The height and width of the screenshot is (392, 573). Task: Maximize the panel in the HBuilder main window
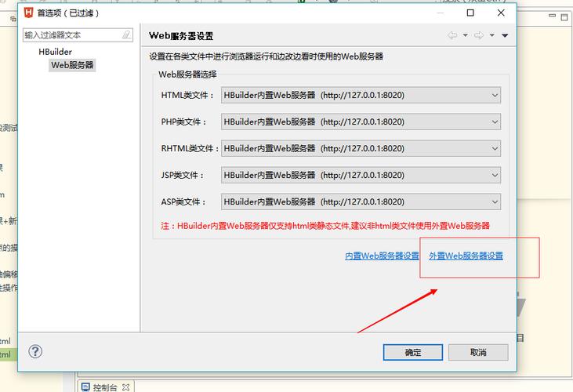pos(564,16)
